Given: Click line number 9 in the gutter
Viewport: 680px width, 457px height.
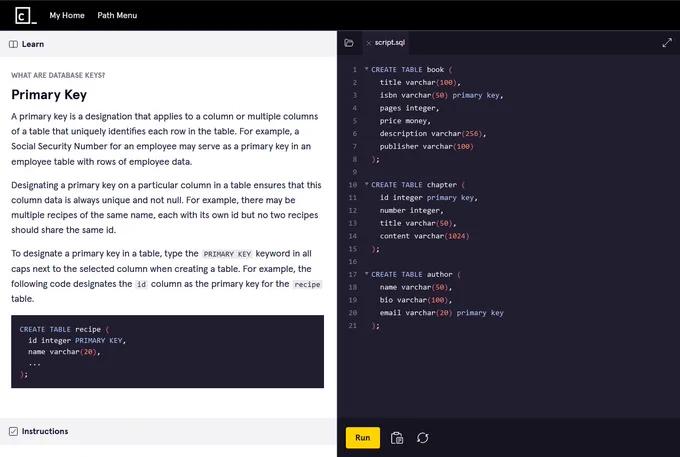Looking at the screenshot, I should click(354, 172).
